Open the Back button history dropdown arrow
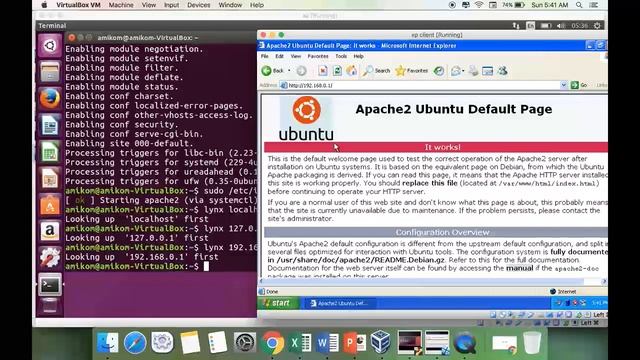The width and height of the screenshot is (640, 360). tap(289, 71)
